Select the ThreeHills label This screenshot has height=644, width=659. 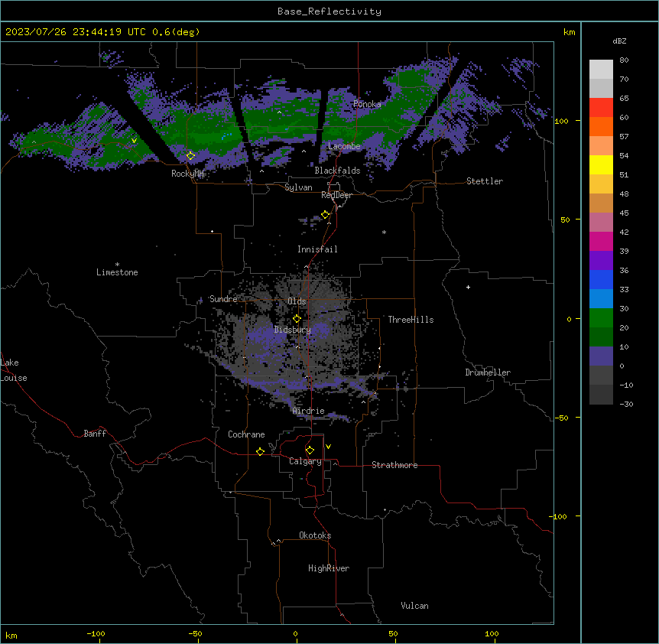(x=411, y=320)
